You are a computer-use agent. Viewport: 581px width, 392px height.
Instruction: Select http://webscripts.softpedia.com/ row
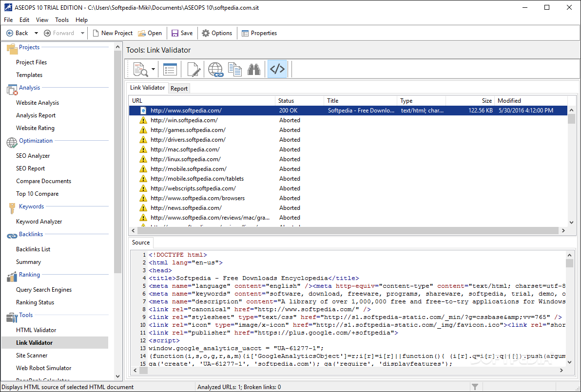348,188
